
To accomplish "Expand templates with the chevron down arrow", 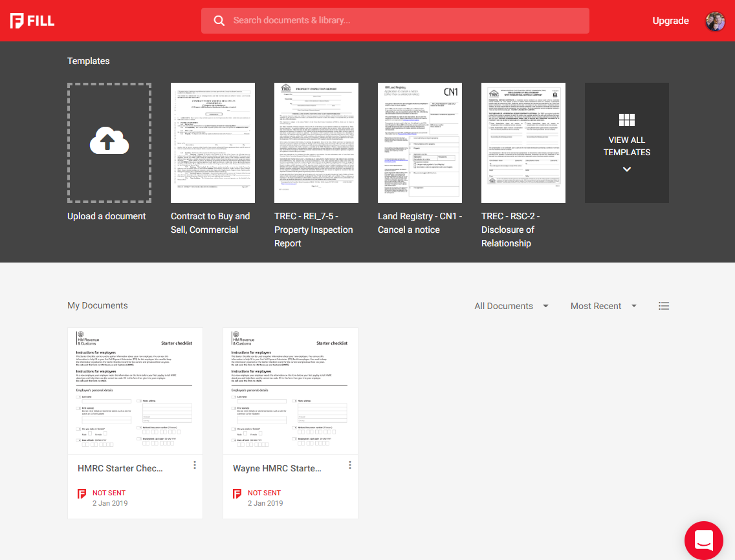I will pyautogui.click(x=627, y=169).
